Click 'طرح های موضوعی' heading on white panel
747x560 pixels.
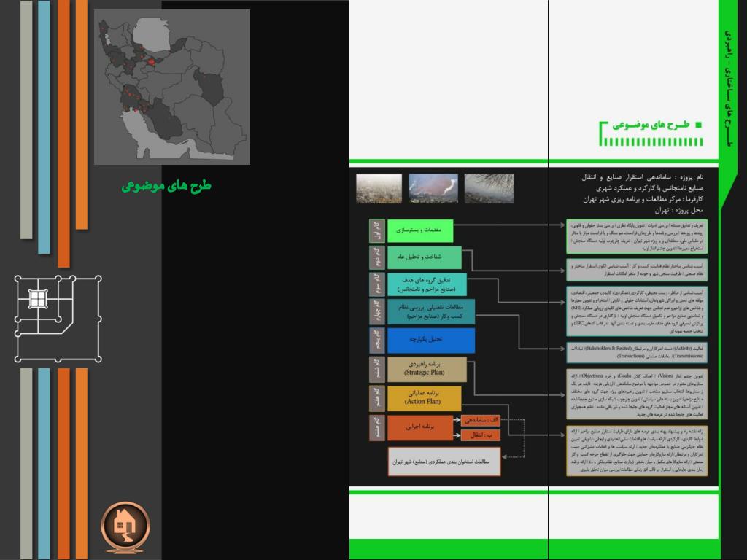click(x=651, y=125)
